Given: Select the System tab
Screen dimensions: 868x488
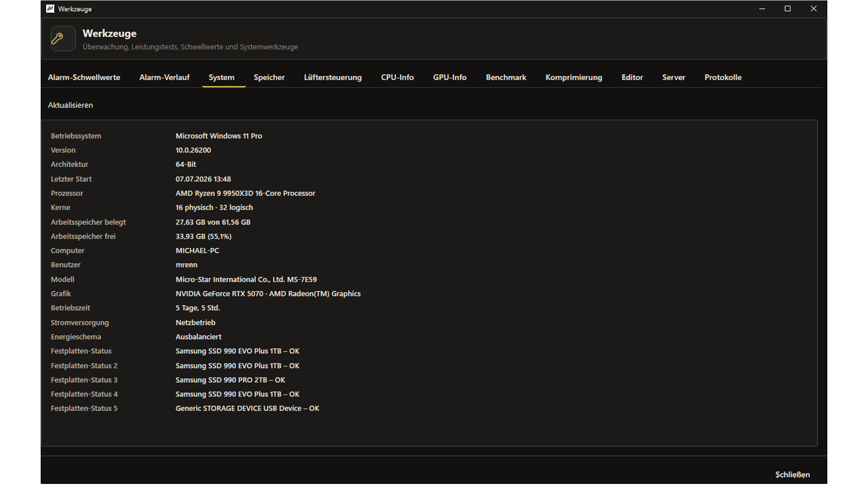Looking at the screenshot, I should (x=222, y=77).
